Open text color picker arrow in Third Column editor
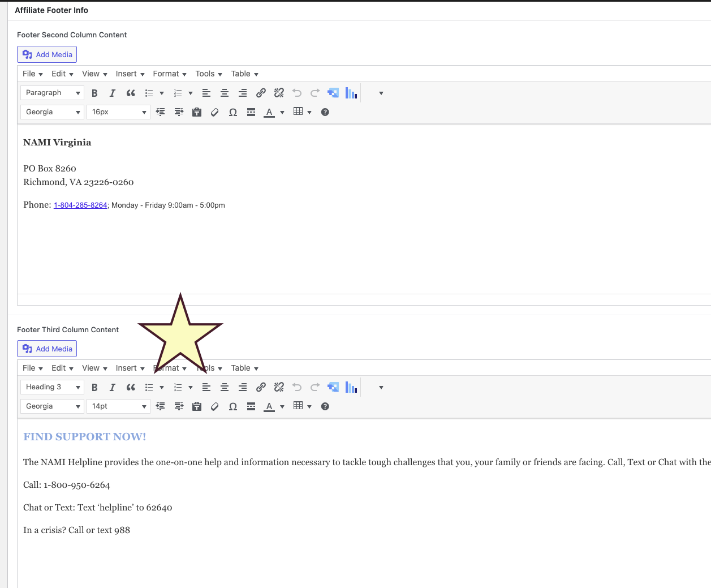Viewport: 711px width, 588px height. pos(282,407)
